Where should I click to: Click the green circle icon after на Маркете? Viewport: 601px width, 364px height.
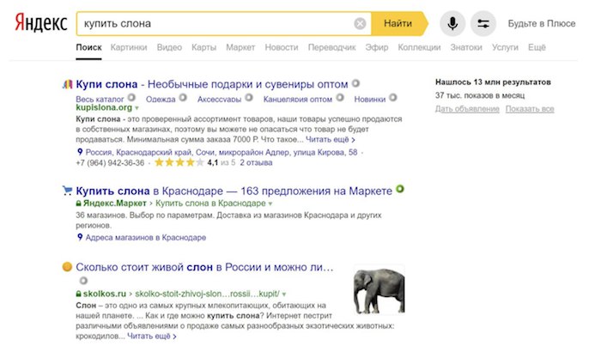(x=400, y=189)
